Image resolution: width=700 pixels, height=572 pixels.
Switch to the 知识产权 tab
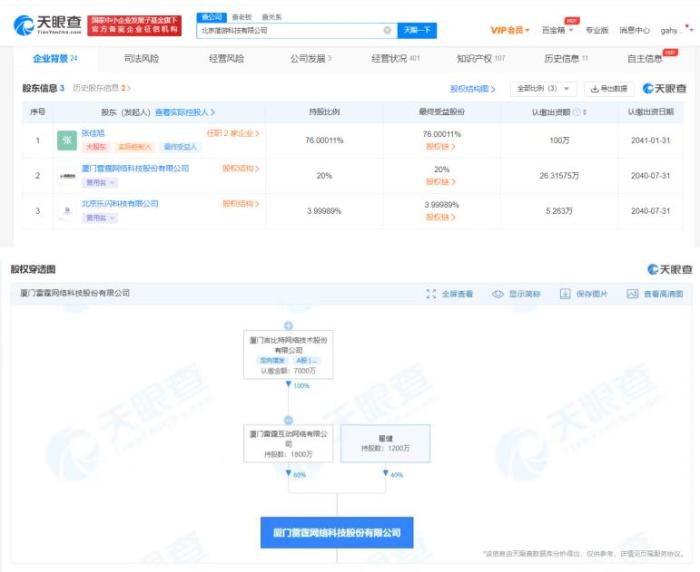click(481, 58)
